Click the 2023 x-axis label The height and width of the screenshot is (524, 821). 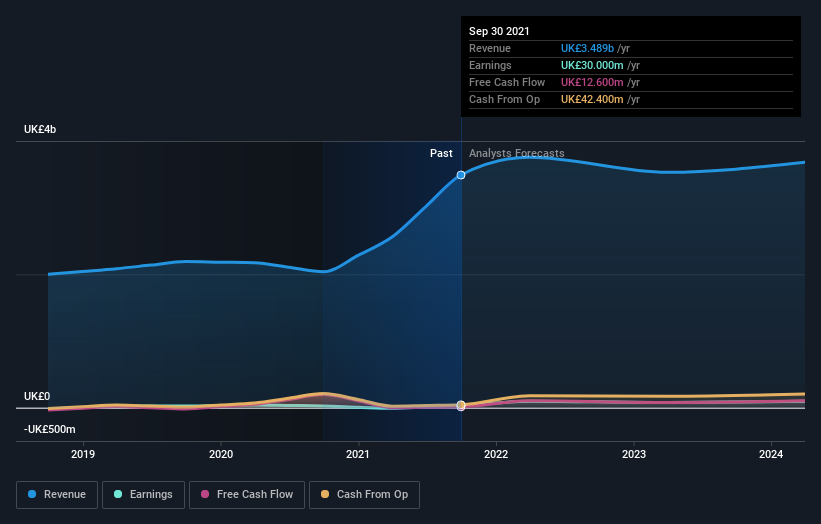634,454
